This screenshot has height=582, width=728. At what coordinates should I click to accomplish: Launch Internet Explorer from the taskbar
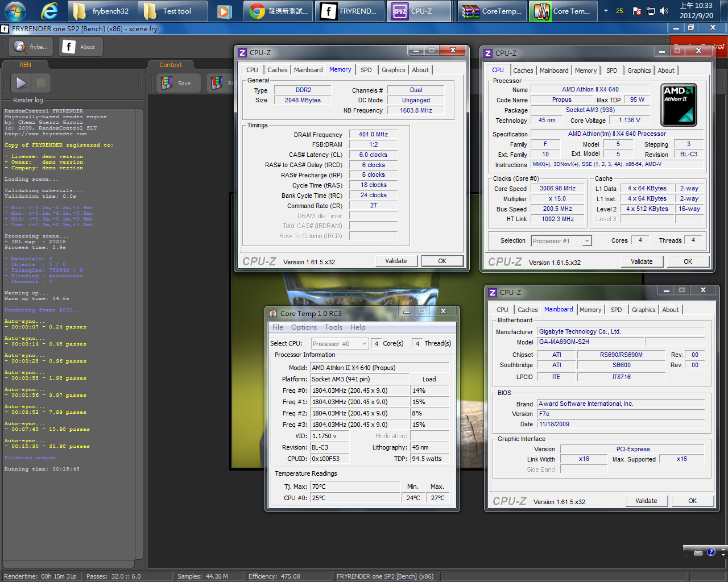[49, 11]
